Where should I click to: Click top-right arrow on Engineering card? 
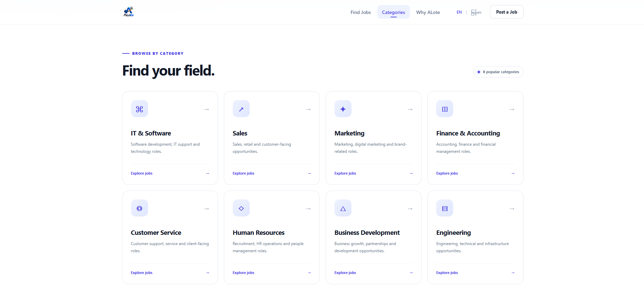512,209
